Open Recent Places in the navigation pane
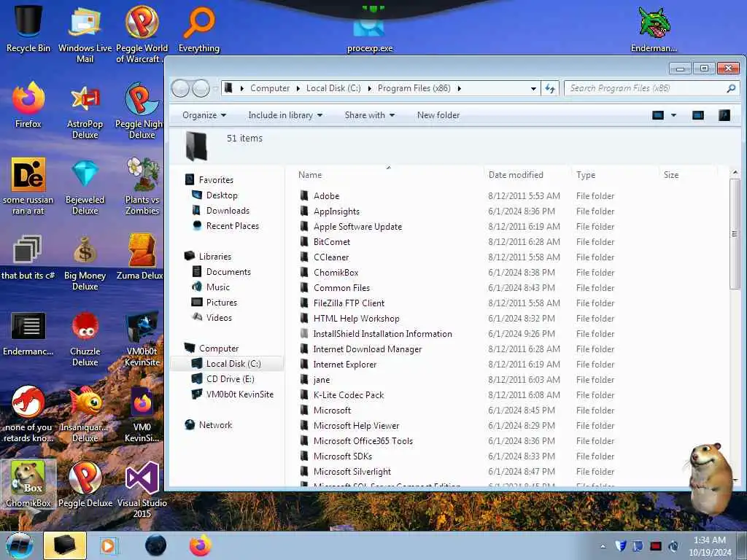747x560 pixels. tap(233, 226)
